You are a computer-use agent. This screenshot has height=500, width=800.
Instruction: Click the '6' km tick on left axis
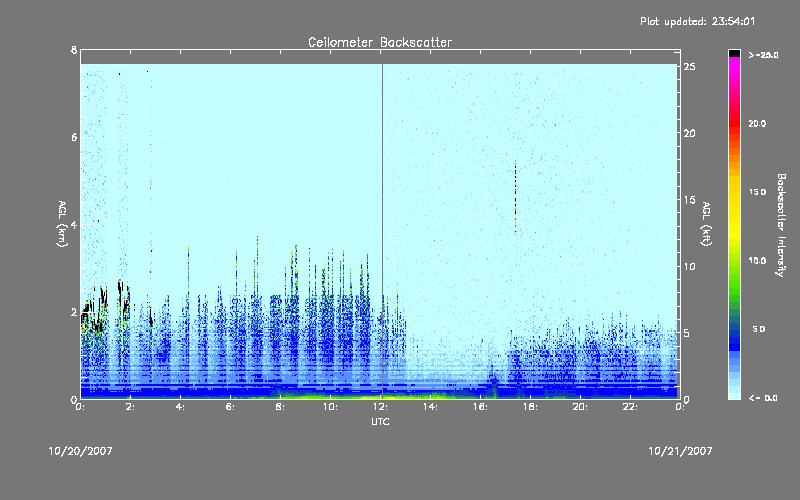(74, 137)
